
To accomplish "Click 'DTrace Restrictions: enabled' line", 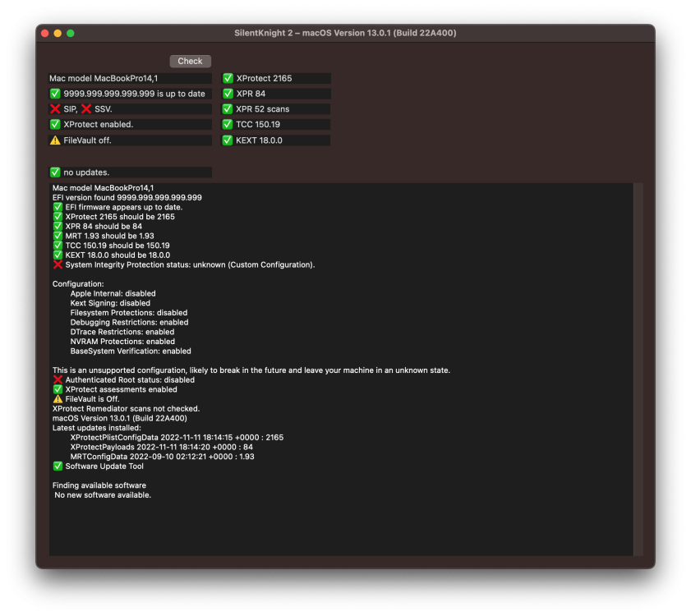I will tap(122, 332).
